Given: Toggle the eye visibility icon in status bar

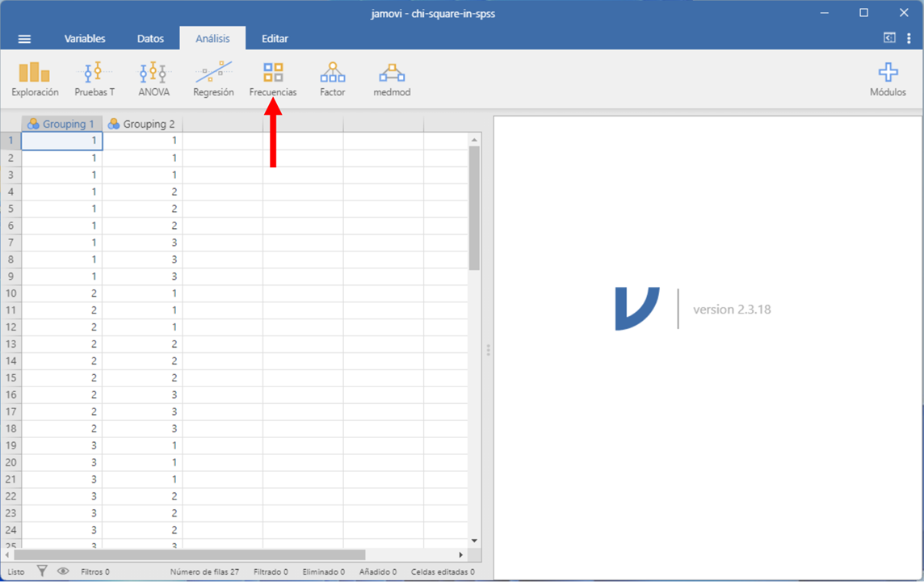Looking at the screenshot, I should [x=63, y=571].
